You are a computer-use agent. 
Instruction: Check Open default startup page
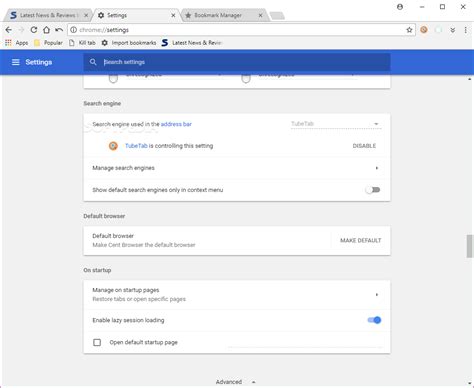click(x=97, y=342)
